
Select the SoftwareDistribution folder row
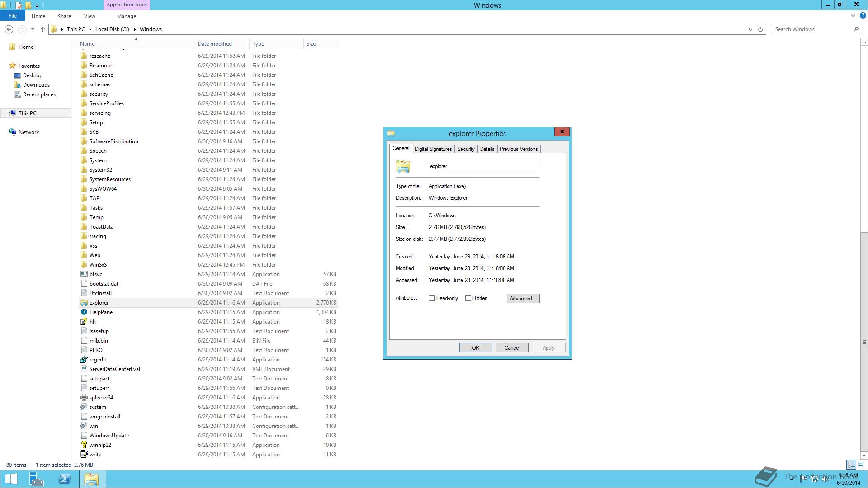(209, 141)
